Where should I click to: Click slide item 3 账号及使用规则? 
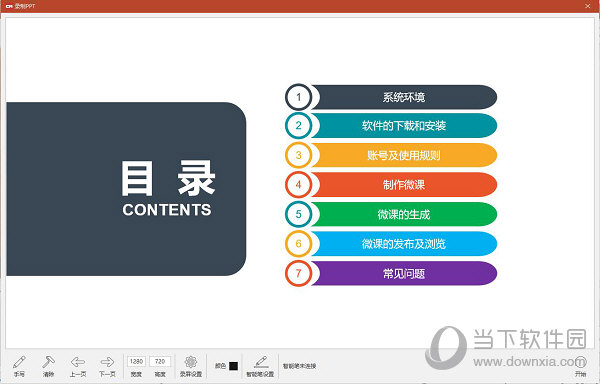pyautogui.click(x=391, y=155)
